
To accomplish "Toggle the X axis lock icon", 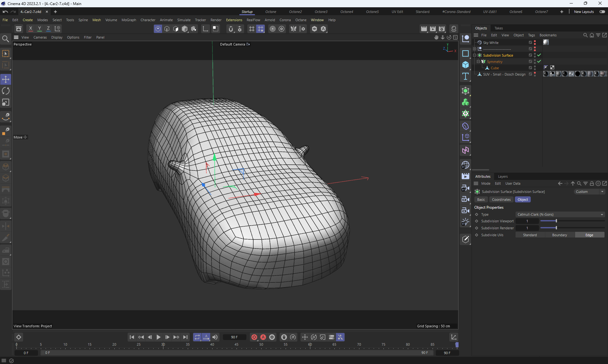I will [x=31, y=29].
